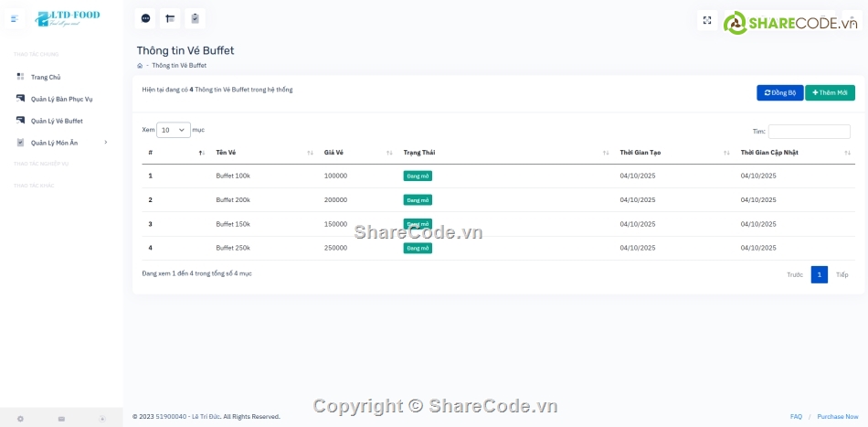
Task: Open the entries-per-page dropdown showing 10
Action: 173,130
